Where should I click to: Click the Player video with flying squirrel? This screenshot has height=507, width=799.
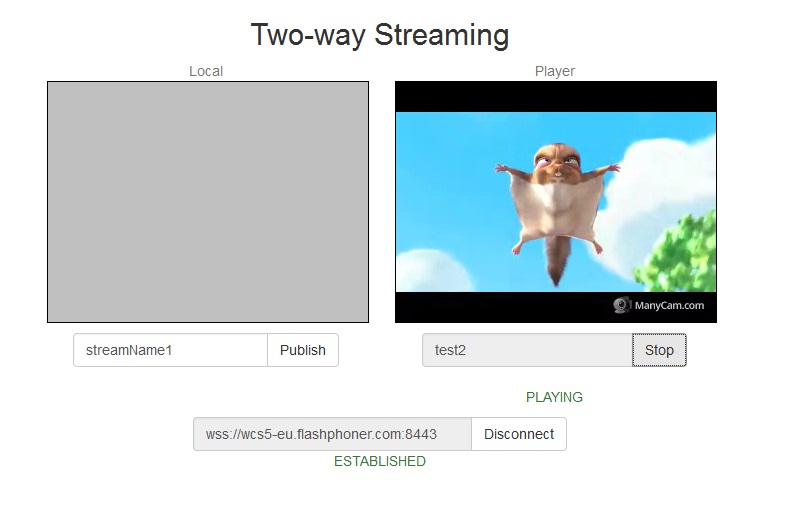coord(556,202)
